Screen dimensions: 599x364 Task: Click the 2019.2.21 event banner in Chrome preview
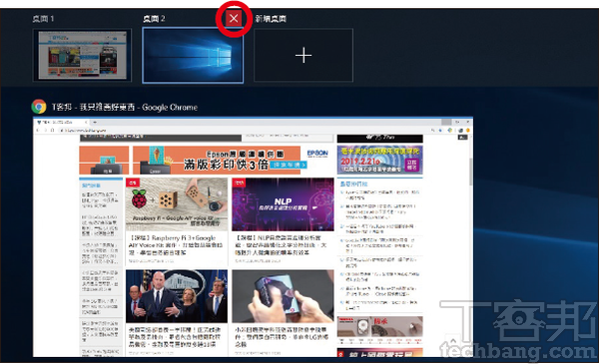(x=379, y=160)
